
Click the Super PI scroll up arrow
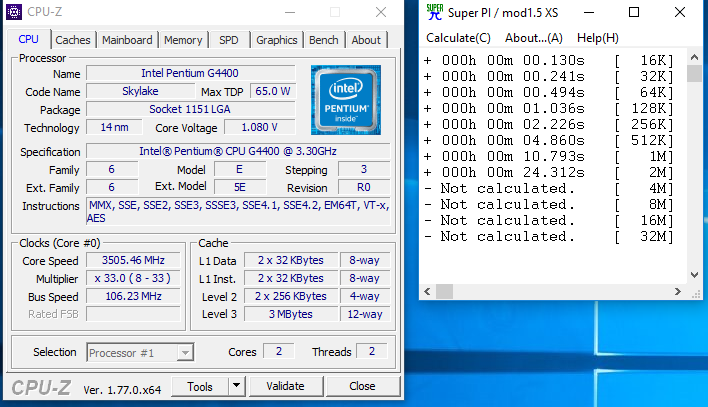point(694,57)
